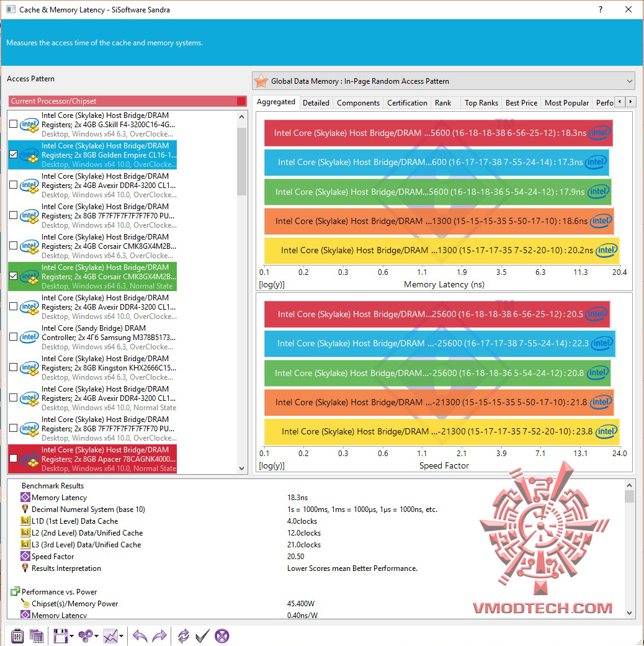The image size is (644, 646).
Task: Click Intel logo on the 23.8 speed factor bar
Action: coord(606,431)
